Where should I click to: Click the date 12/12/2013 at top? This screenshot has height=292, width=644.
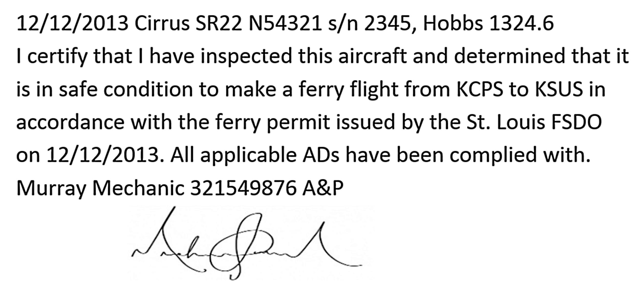[72, 24]
